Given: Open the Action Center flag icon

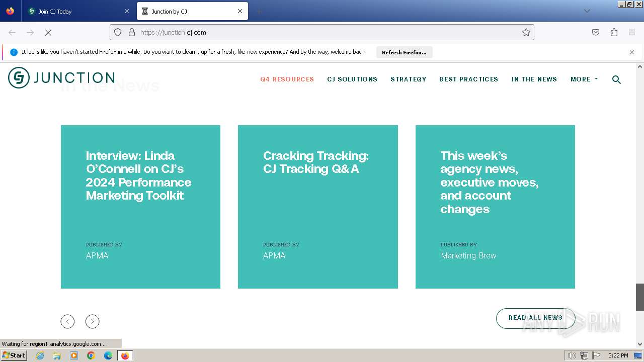Looking at the screenshot, I should (x=596, y=355).
